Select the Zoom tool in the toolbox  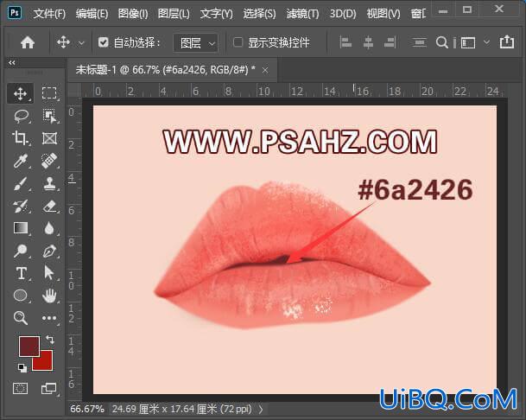click(x=20, y=318)
